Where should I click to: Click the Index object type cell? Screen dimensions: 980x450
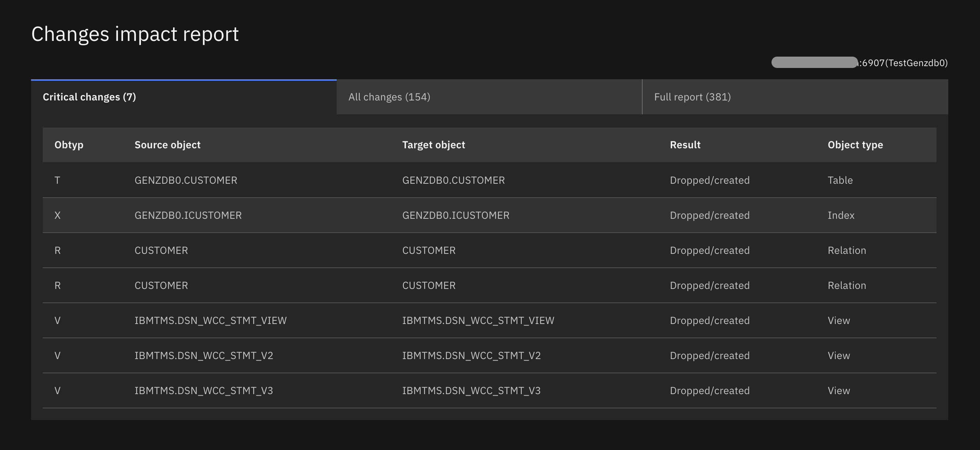tap(841, 215)
